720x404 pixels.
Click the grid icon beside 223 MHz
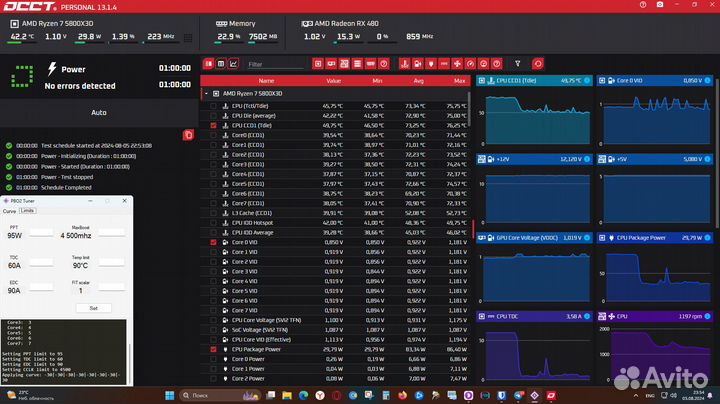point(188,38)
